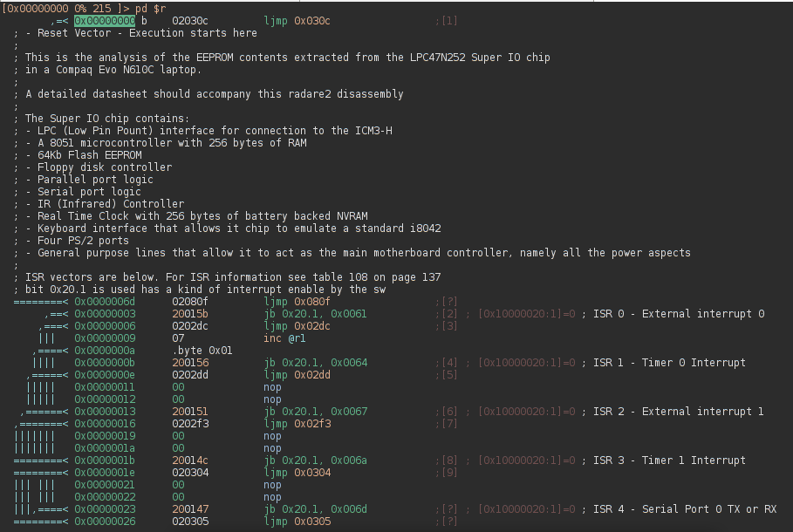793x532 pixels.
Task: Click the 'jb 0x20.1, 0x006d' instruction
Action: tap(315, 509)
